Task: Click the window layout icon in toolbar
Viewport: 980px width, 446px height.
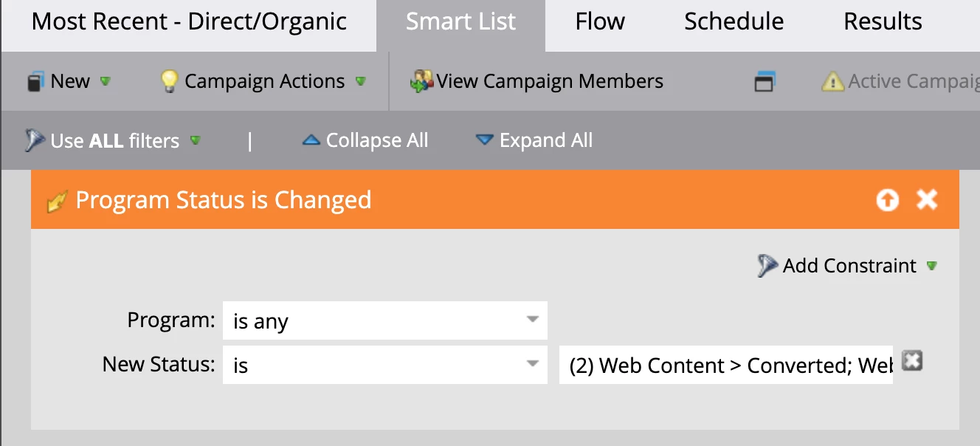Action: coord(765,81)
